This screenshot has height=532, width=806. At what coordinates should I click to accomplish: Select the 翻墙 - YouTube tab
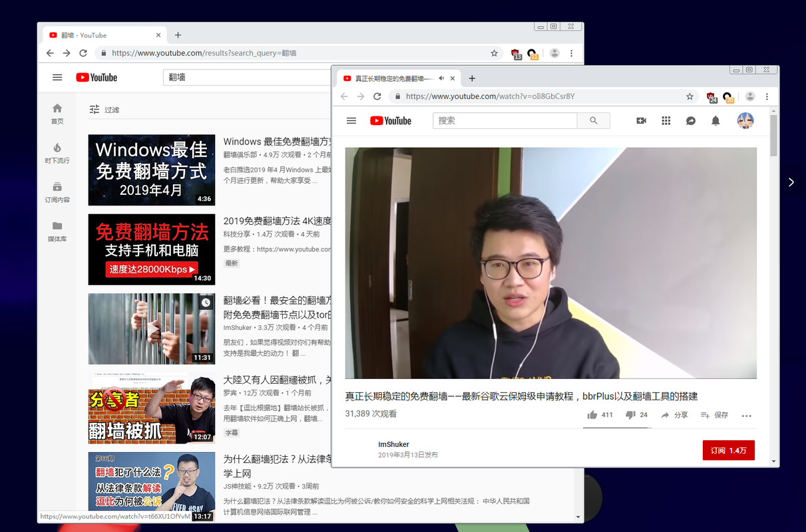(x=104, y=35)
